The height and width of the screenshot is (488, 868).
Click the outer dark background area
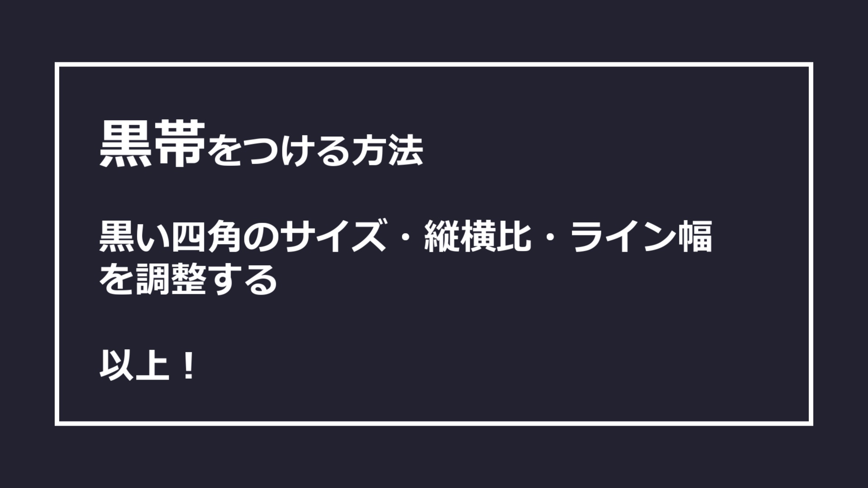[30, 30]
